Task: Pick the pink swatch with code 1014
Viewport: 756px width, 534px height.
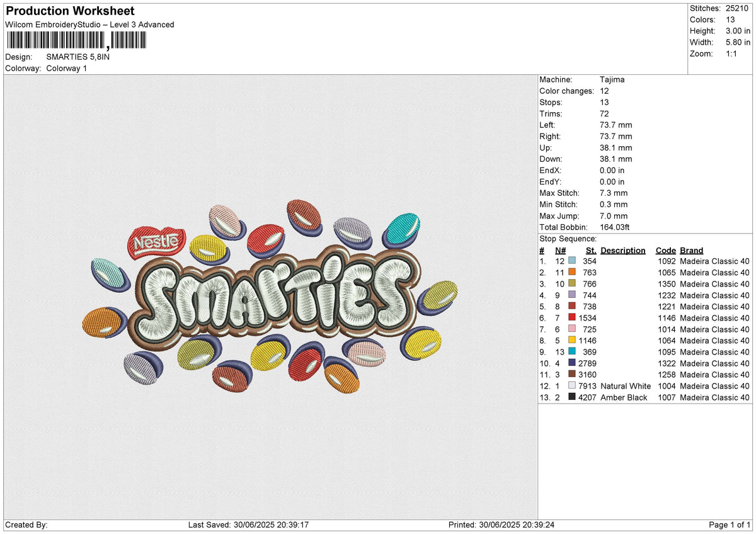Action: (572, 329)
